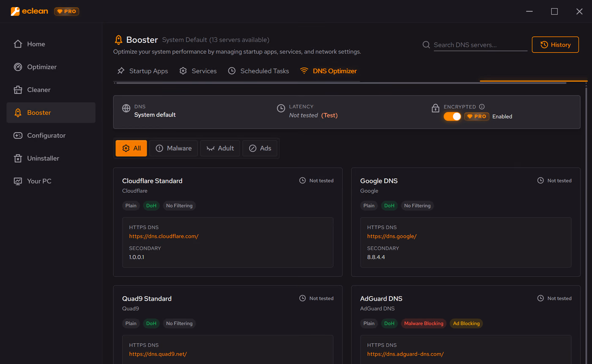Click Not tested status on Cloudflare Standard card

(x=321, y=181)
